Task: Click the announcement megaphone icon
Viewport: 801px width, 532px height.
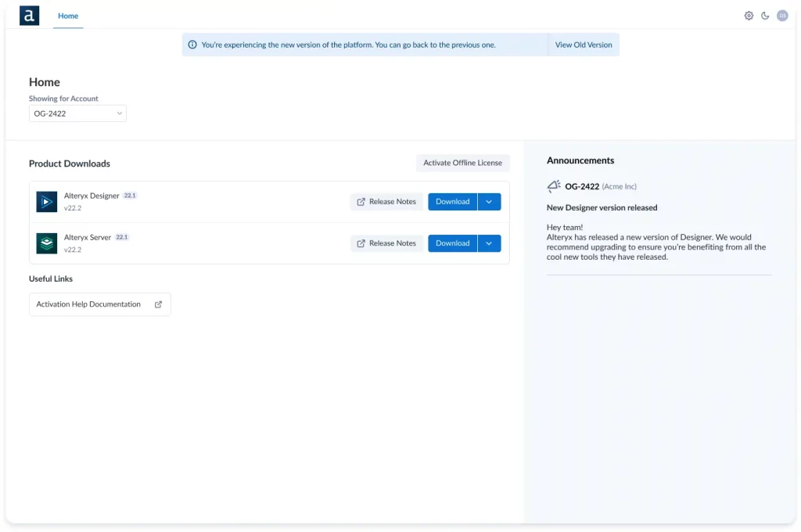Action: click(554, 186)
